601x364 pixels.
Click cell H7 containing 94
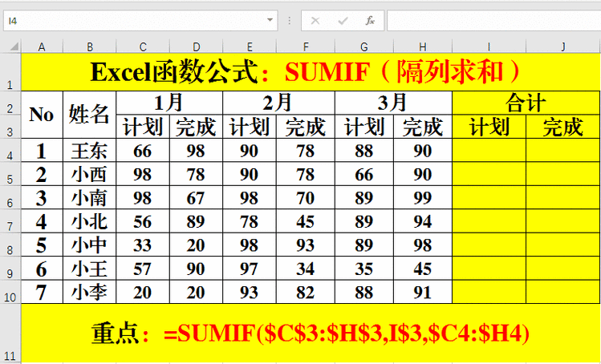[423, 221]
